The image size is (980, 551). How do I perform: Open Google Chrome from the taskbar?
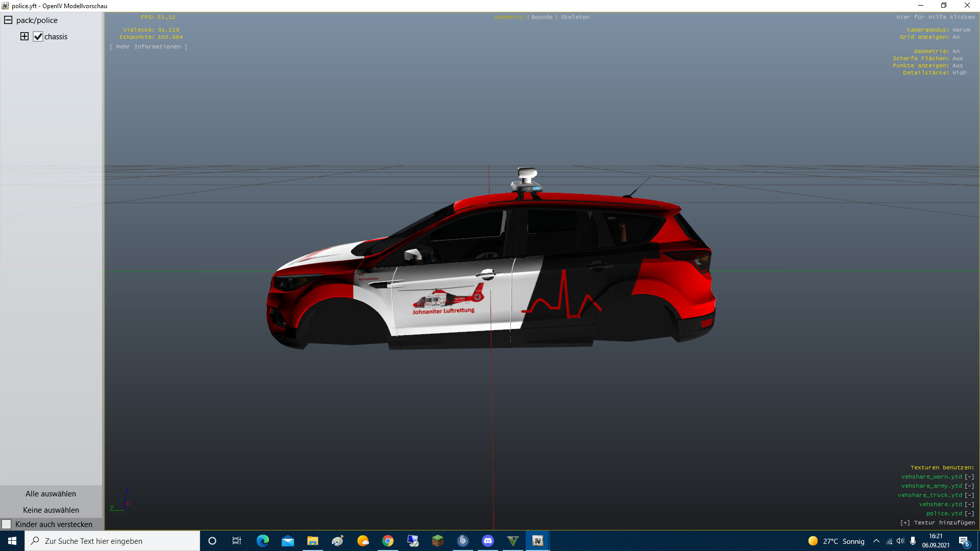click(388, 541)
